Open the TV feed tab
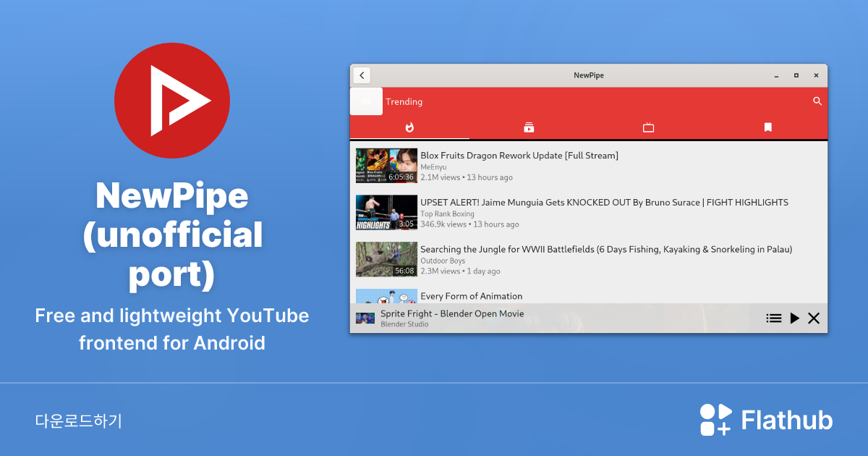Screen dimensions: 868x456 point(648,127)
